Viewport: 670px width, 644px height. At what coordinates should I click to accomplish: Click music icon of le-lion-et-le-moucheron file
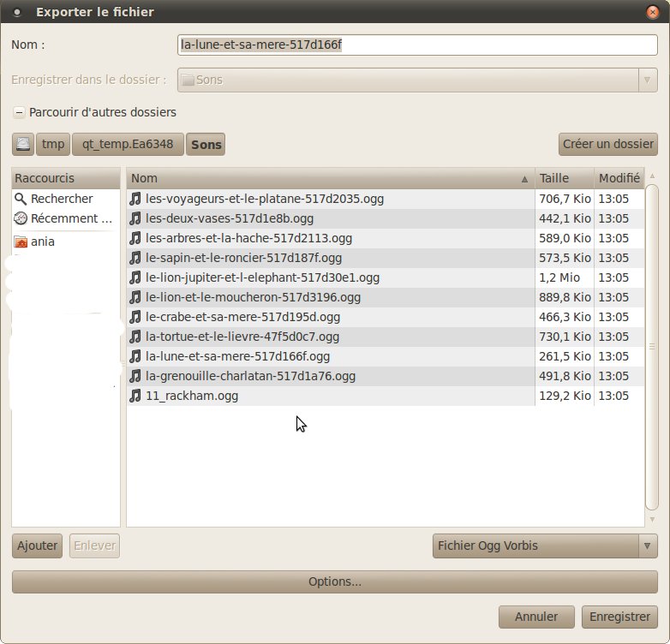pyautogui.click(x=135, y=297)
